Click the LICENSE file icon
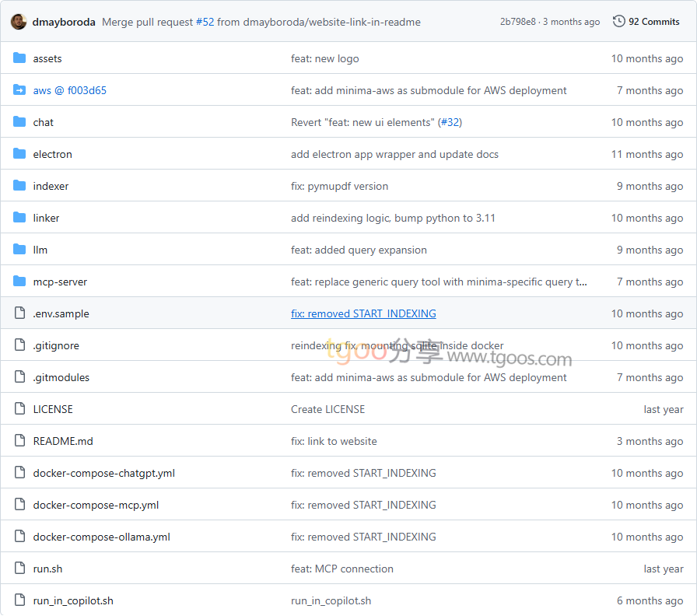This screenshot has width=697, height=616. (19, 409)
